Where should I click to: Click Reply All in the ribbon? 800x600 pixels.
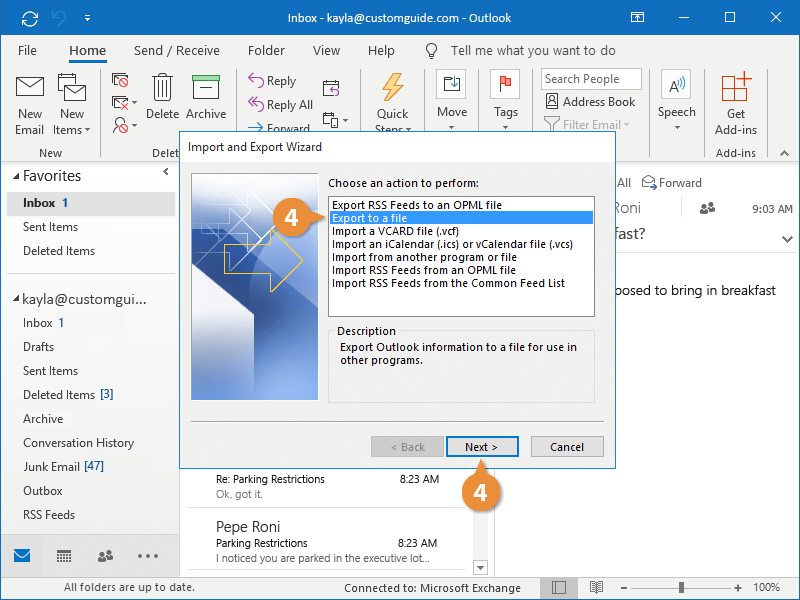pyautogui.click(x=280, y=105)
